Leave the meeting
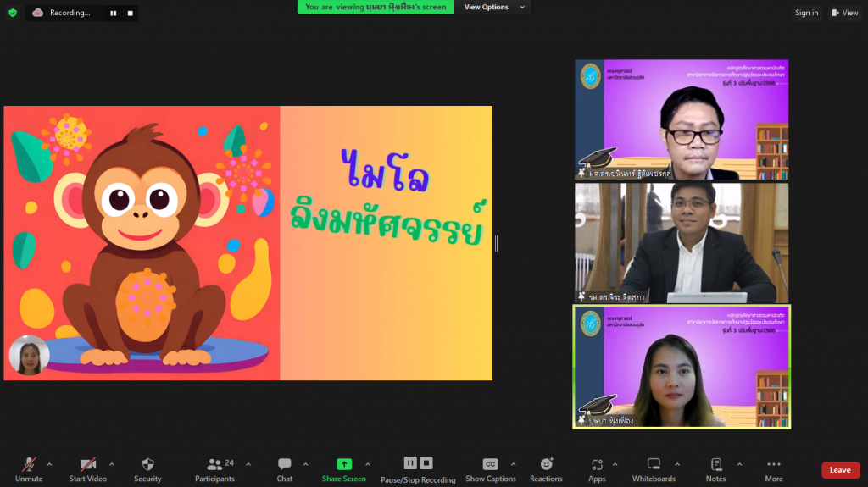Image resolution: width=868 pixels, height=487 pixels. point(840,470)
